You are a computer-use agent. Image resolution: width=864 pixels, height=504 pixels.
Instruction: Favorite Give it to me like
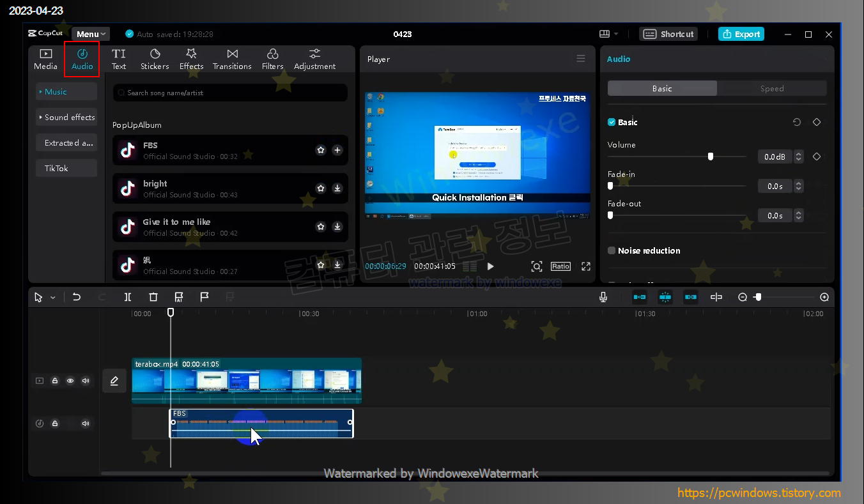tap(321, 227)
